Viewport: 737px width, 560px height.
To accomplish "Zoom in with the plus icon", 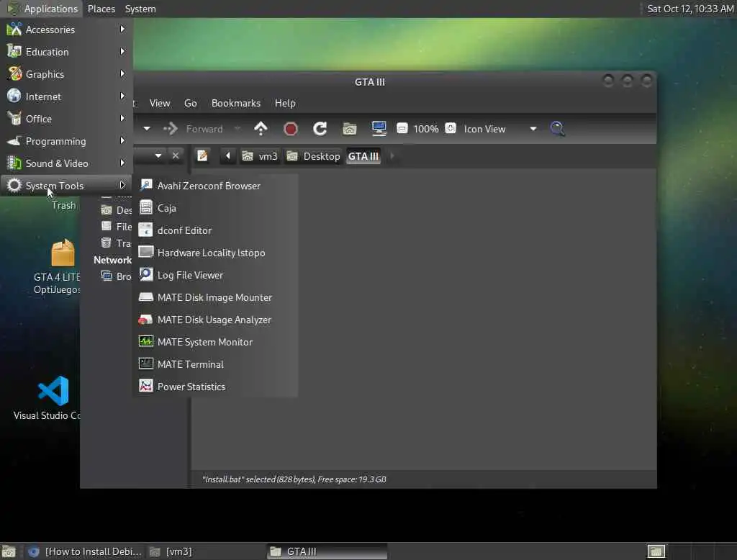I will tap(451, 128).
